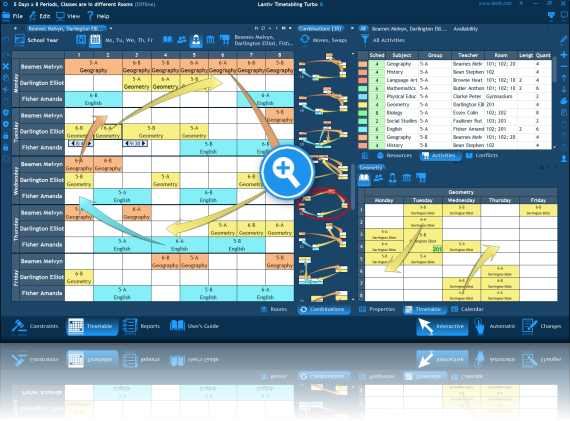
Task: Expand the Combinations (38) panel header
Action: click(320, 29)
